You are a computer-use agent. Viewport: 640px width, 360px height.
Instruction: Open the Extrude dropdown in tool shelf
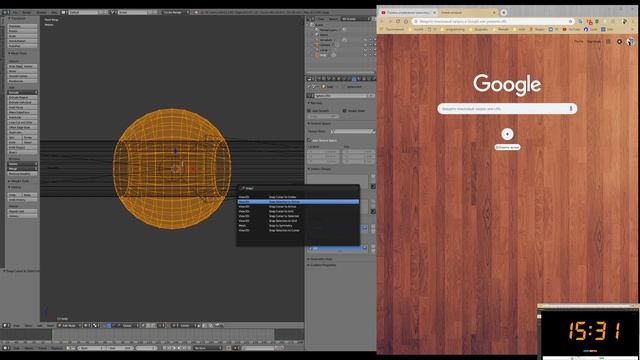pos(22,92)
